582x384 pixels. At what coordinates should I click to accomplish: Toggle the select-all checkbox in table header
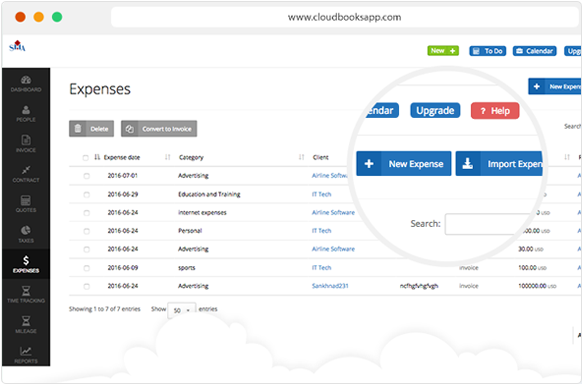85,158
